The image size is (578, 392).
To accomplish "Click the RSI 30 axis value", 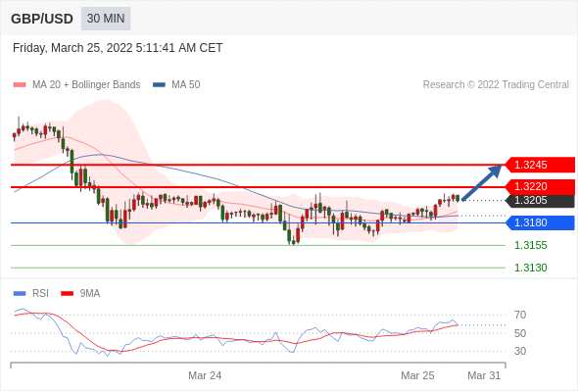I will (x=520, y=351).
